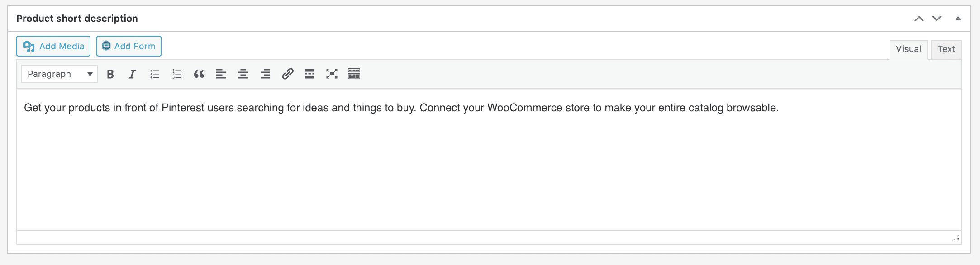Toggle the extra toolbar row

354,74
